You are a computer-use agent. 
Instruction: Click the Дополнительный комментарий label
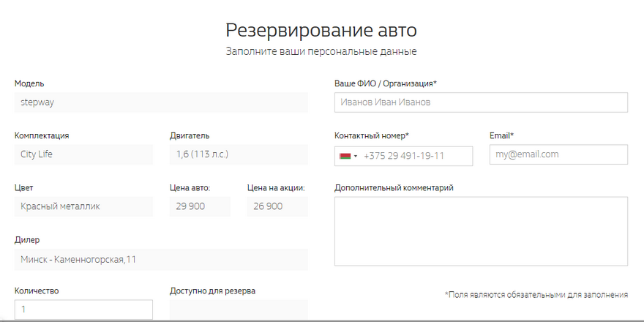pyautogui.click(x=394, y=187)
